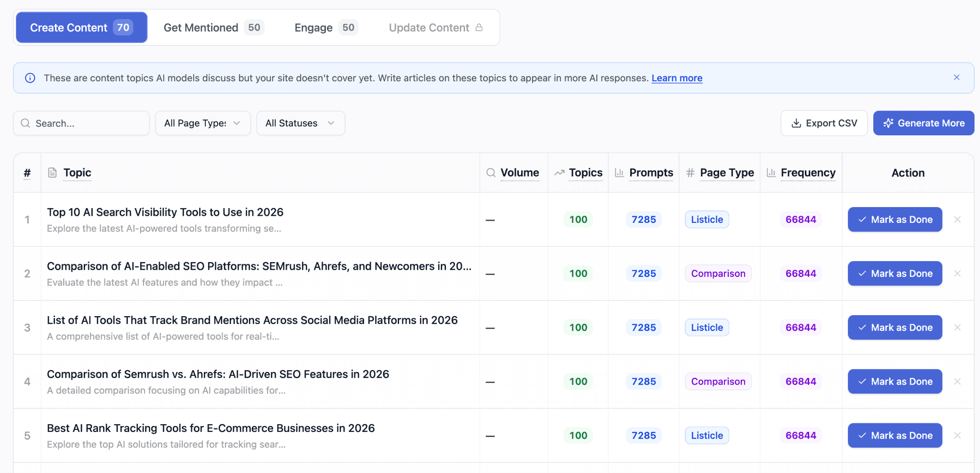The height and width of the screenshot is (473, 980).
Task: Click the Export CSV button
Action: [824, 123]
